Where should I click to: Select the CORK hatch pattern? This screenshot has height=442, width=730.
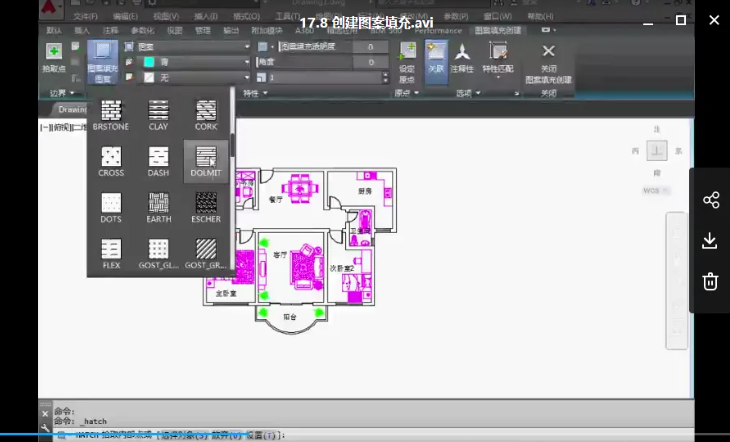pyautogui.click(x=206, y=115)
